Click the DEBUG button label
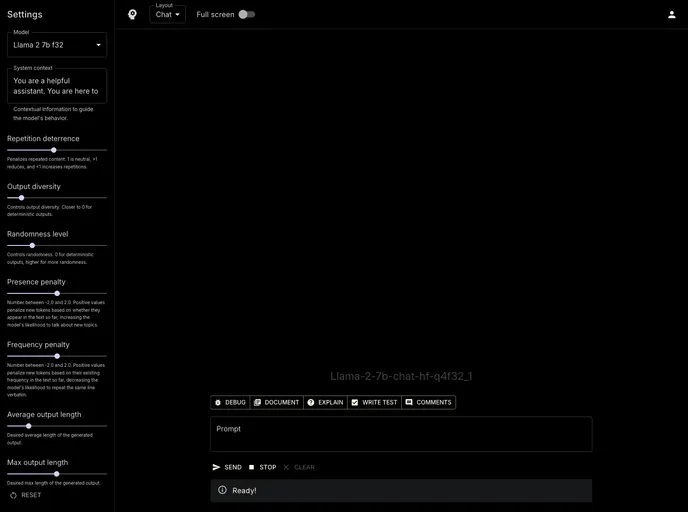Screen dimensions: 688x512 point(235,402)
